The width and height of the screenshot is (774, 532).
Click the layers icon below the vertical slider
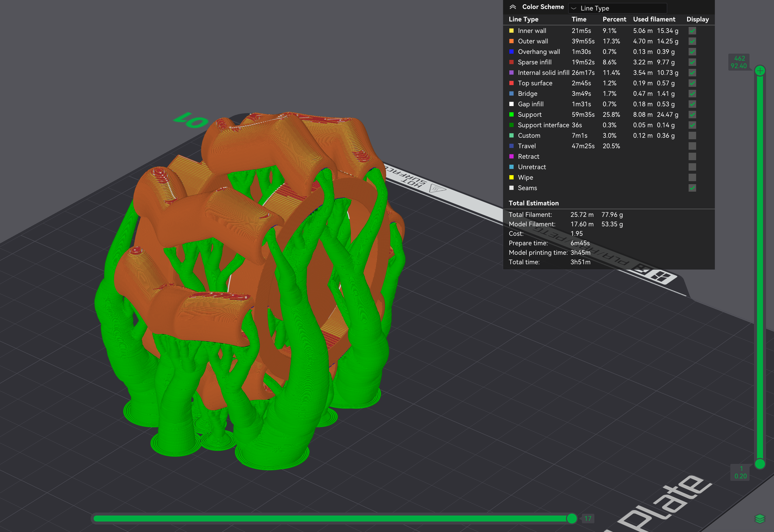click(x=760, y=519)
